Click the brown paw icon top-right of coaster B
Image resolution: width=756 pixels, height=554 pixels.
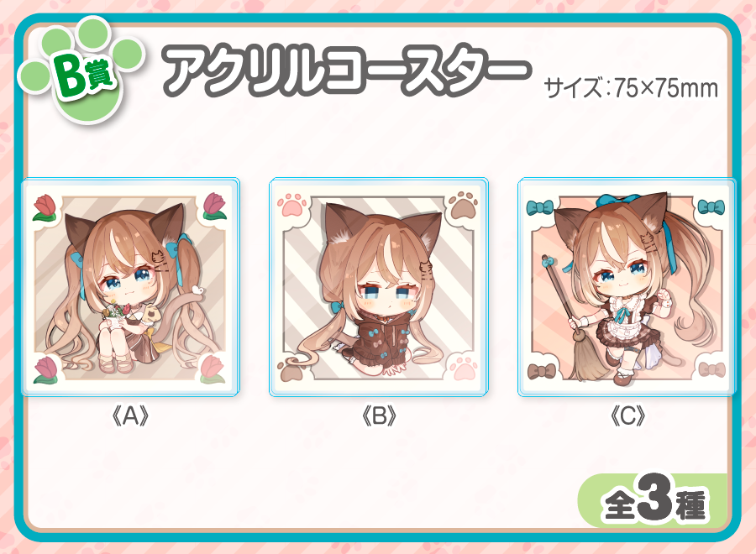pos(463,205)
